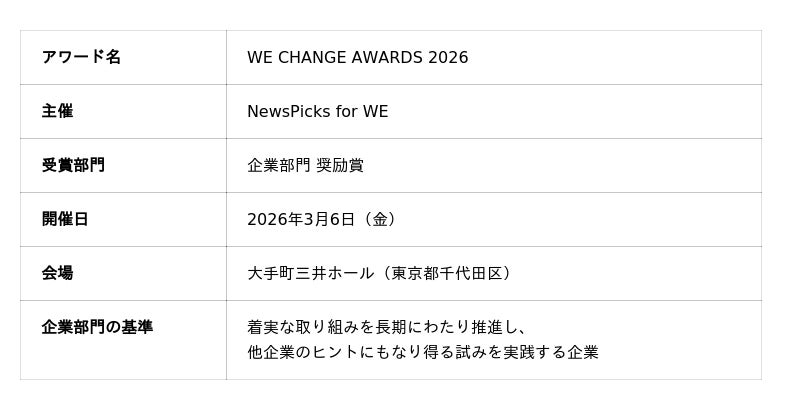Click the line starting with 他企業のヒント
Viewport: 800px width, 410px height.
422,352
